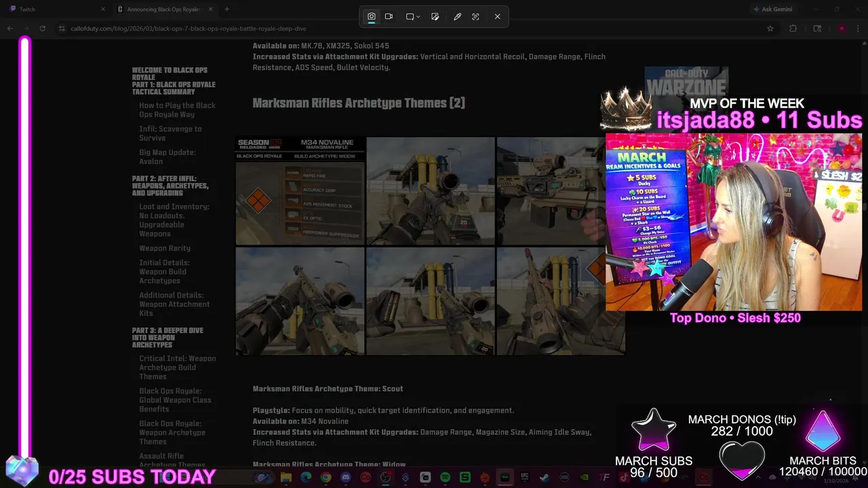
Task: Click the Marksman Rifles Archetype Themes heading
Action: [359, 103]
